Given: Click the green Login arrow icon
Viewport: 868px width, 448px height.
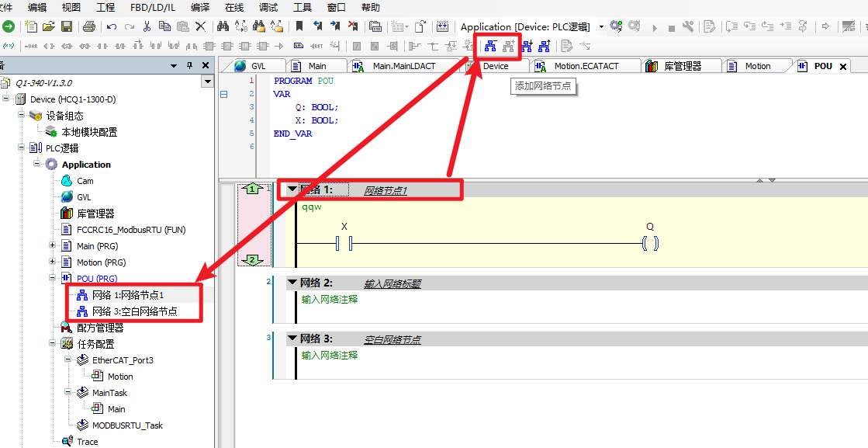Looking at the screenshot, I should 8,26.
